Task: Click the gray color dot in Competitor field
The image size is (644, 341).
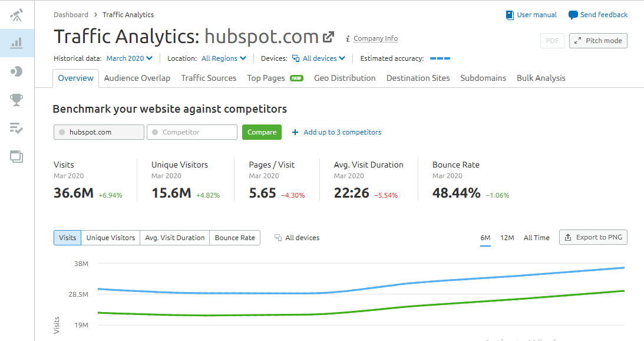Action: point(155,132)
